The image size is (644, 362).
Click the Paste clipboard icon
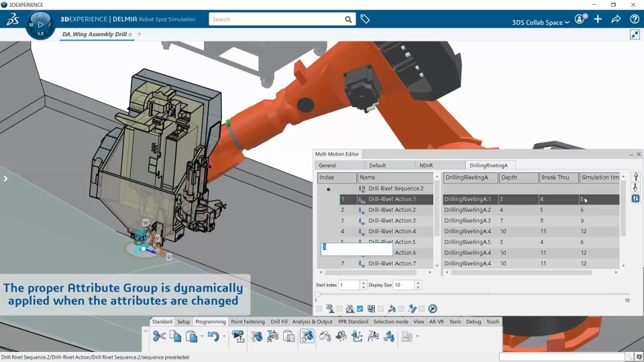(x=191, y=336)
